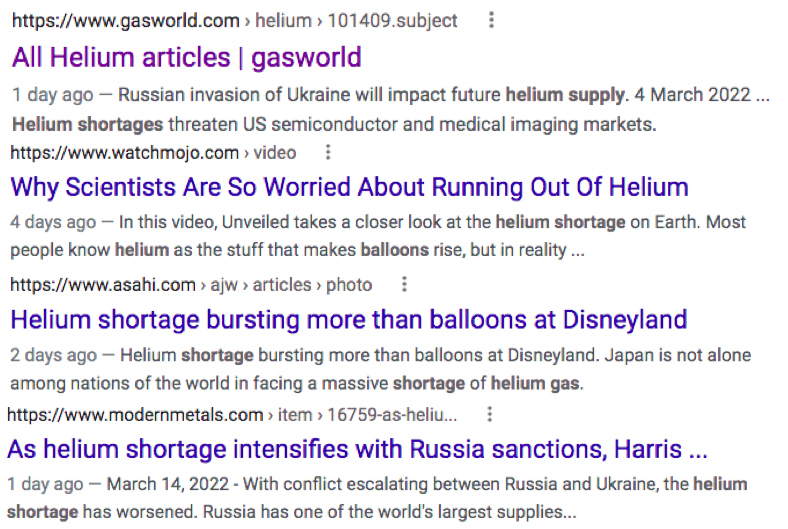Click the 'March 14, 2022' date in the modernmetals snippet
Image resolution: width=788 pixels, height=529 pixels.
pos(168,484)
